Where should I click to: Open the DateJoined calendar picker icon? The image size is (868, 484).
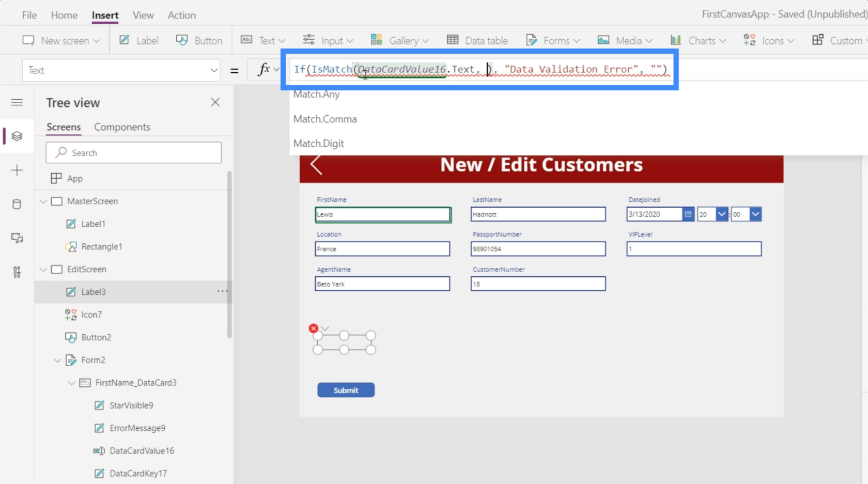coord(688,214)
